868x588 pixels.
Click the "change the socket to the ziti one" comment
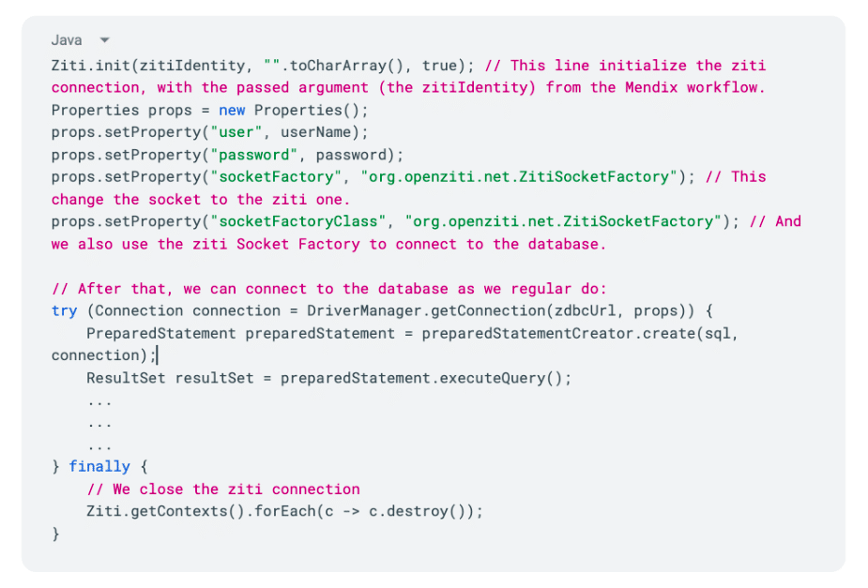tap(200, 200)
